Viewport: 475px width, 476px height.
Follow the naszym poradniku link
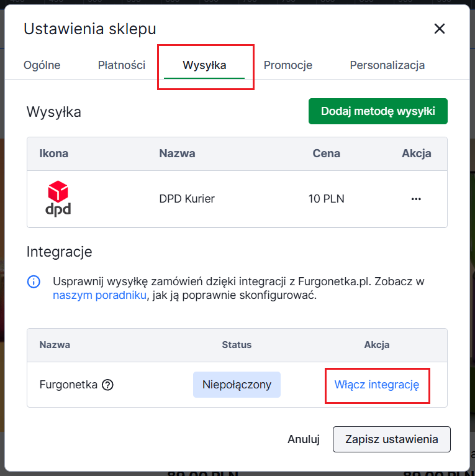coord(99,295)
